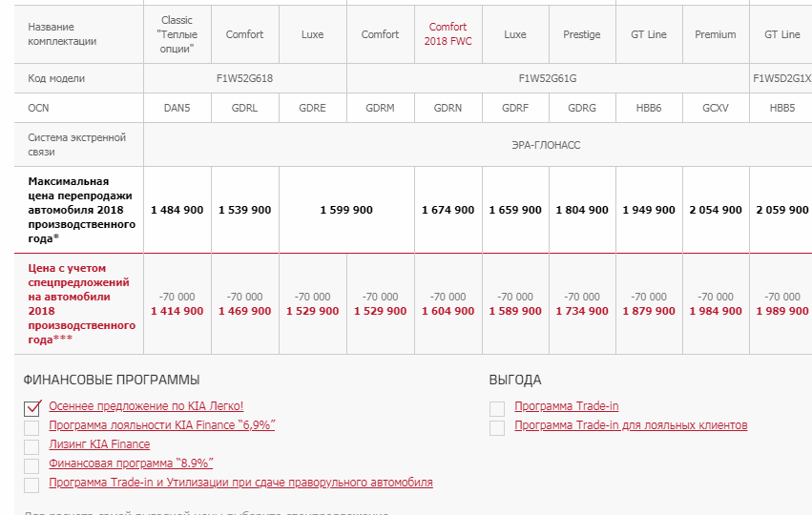Image resolution: width=812 pixels, height=515 pixels.
Task: Click OCN code GDRN
Action: pos(448,108)
